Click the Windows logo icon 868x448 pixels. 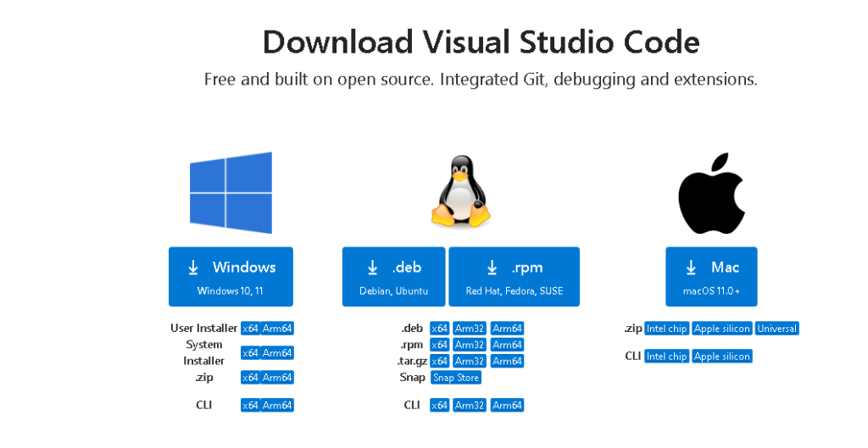click(231, 192)
